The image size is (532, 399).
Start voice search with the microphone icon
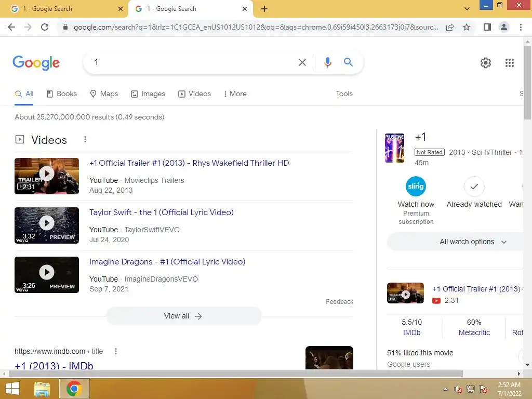(327, 62)
